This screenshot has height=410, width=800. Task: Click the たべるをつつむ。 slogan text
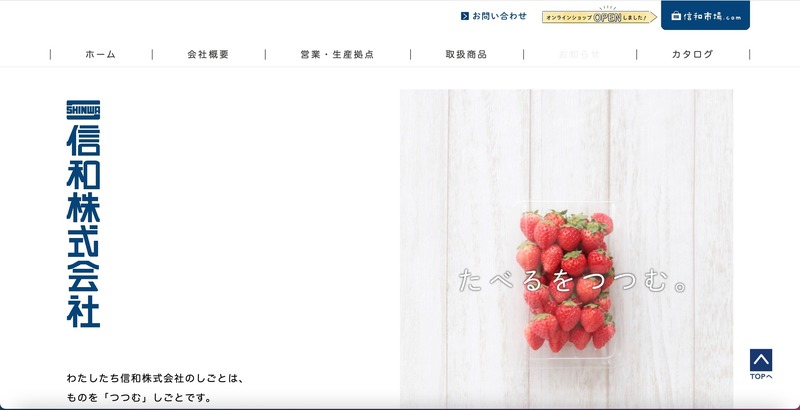click(x=572, y=281)
